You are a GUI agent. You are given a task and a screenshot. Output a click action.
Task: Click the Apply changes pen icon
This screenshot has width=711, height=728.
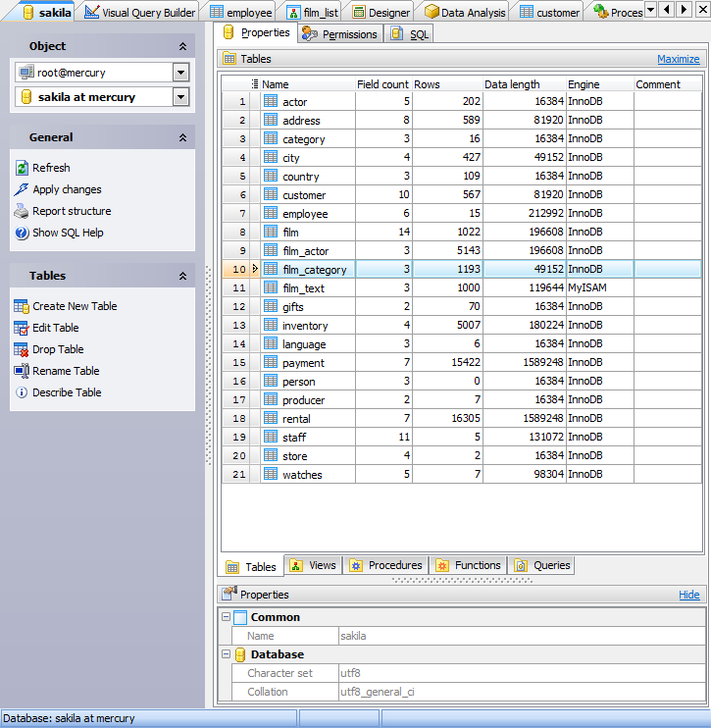(22, 189)
